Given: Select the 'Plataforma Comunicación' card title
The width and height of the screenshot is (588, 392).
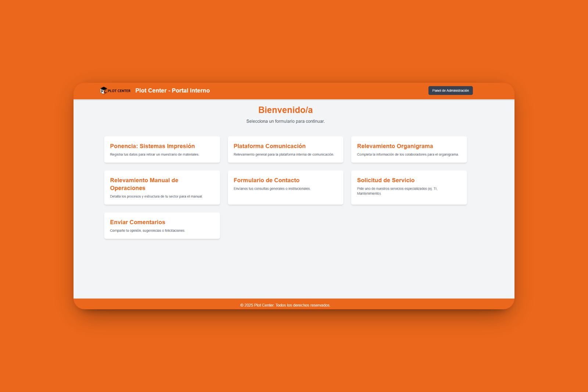Looking at the screenshot, I should tap(269, 146).
